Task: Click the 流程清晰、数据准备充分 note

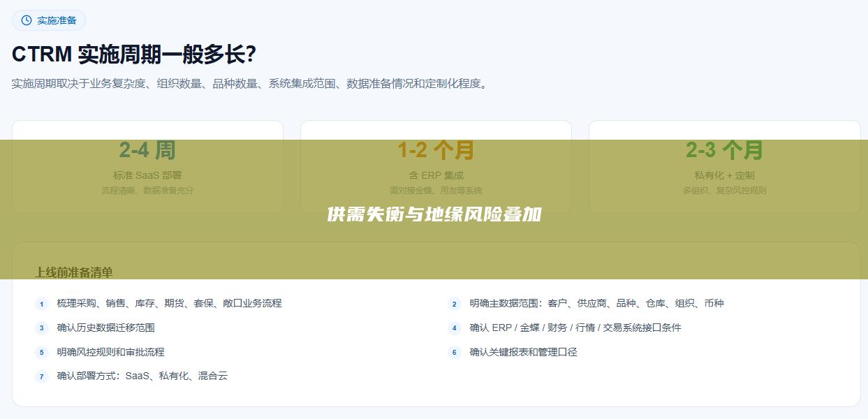Action: tap(147, 190)
